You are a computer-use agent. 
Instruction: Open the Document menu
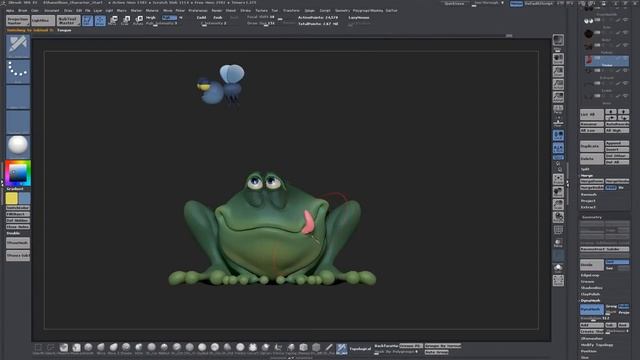tap(51, 11)
